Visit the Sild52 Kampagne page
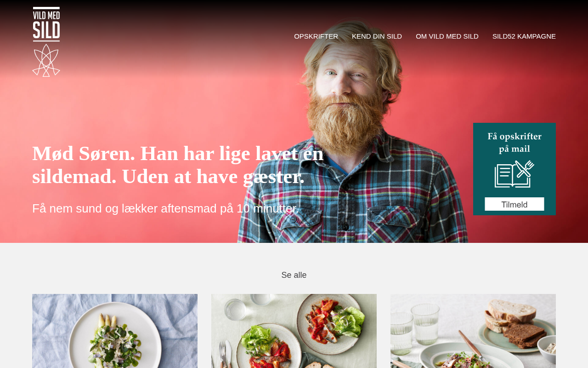Screen dimensions: 588x368 click(x=524, y=36)
